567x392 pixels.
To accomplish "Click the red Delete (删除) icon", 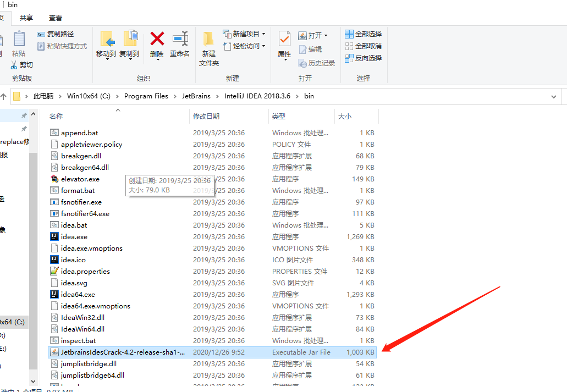I will 157,38.
